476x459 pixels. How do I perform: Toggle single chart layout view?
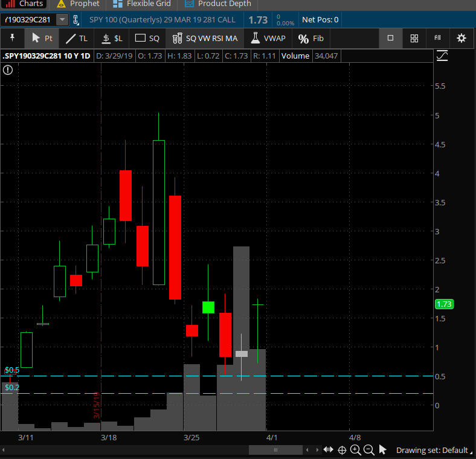[x=390, y=38]
